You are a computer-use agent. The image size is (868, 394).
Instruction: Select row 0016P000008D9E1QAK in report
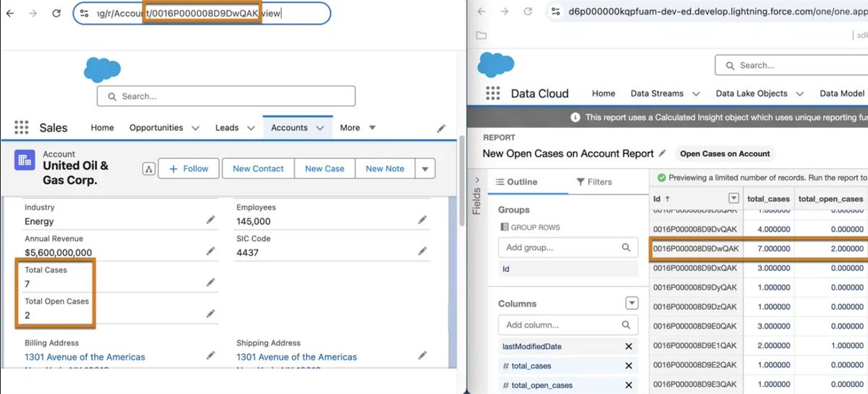[x=695, y=346]
